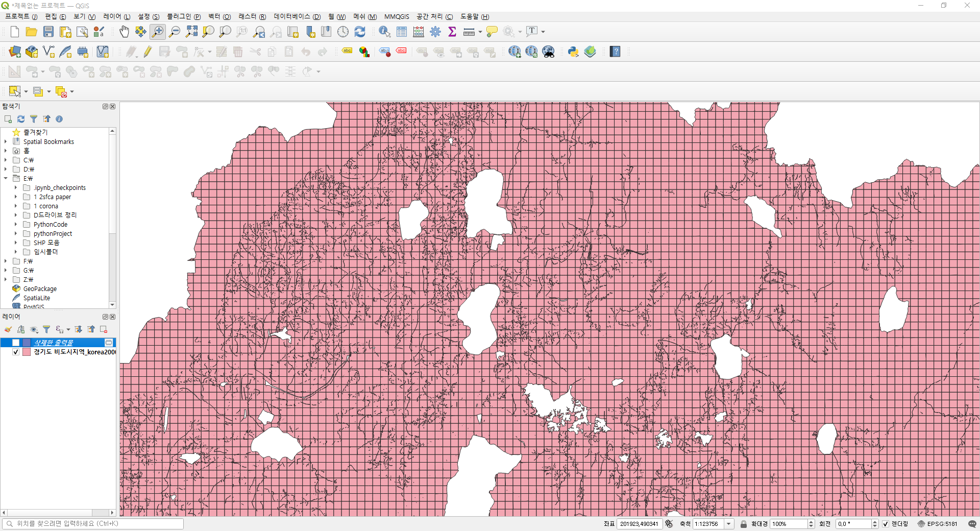Open the layer styling panel brush icon
This screenshot has height=531, width=980.
(x=8, y=329)
